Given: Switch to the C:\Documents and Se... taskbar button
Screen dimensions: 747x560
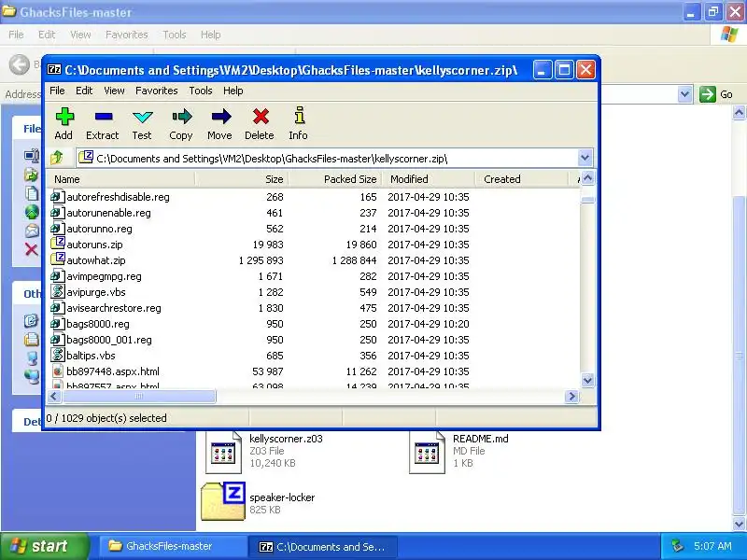Looking at the screenshot, I should point(322,546).
